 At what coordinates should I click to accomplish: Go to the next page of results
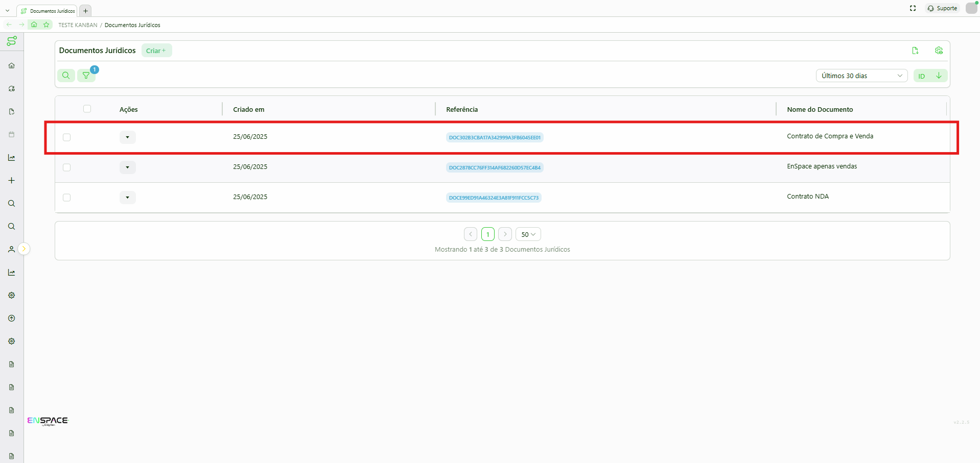click(x=505, y=234)
